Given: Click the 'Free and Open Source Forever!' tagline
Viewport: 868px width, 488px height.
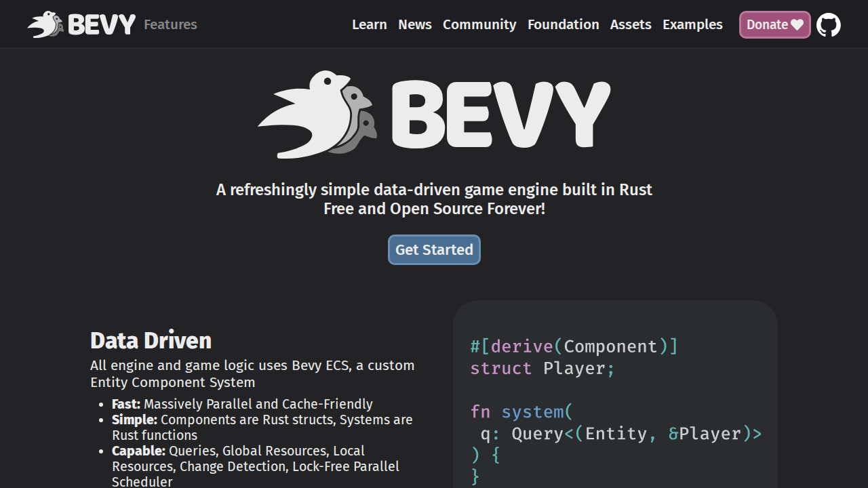Looking at the screenshot, I should pyautogui.click(x=434, y=209).
